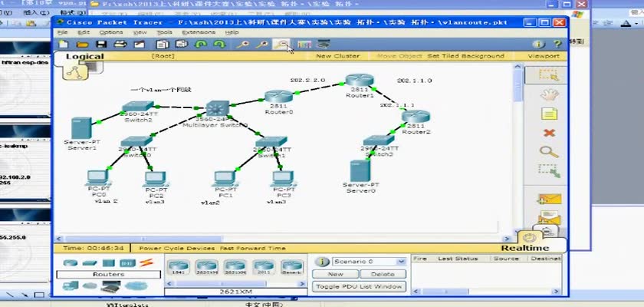
Task: Add a Complex PDU with the open envelope icon
Action: (549, 217)
